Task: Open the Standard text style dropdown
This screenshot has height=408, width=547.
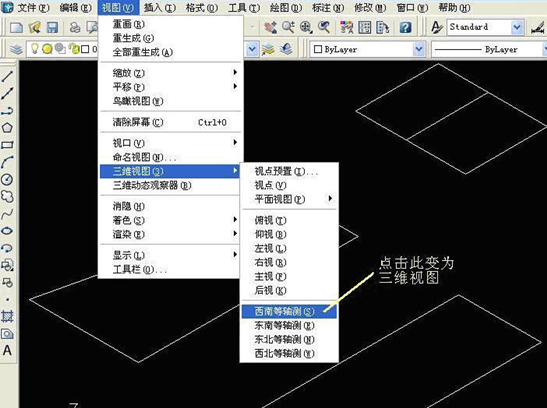Action: pos(485,27)
